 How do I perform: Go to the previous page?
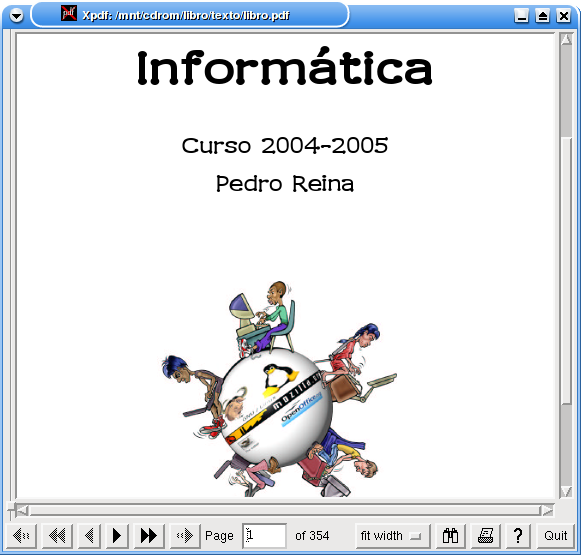89,535
